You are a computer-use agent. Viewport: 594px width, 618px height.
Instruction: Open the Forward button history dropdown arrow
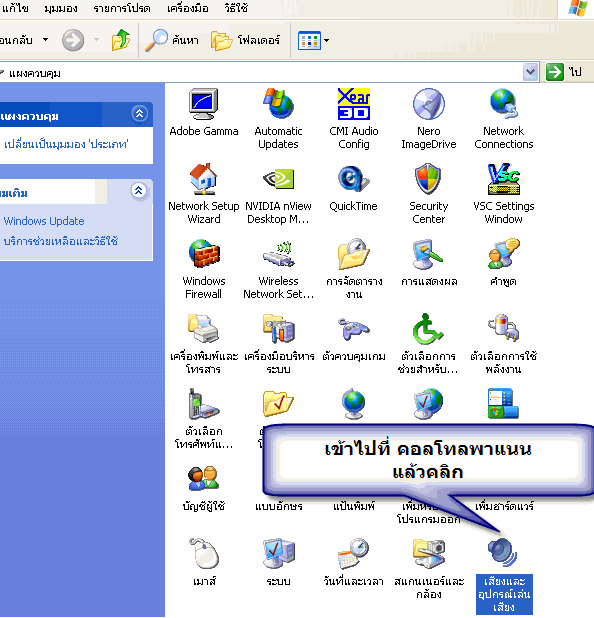pos(96,39)
